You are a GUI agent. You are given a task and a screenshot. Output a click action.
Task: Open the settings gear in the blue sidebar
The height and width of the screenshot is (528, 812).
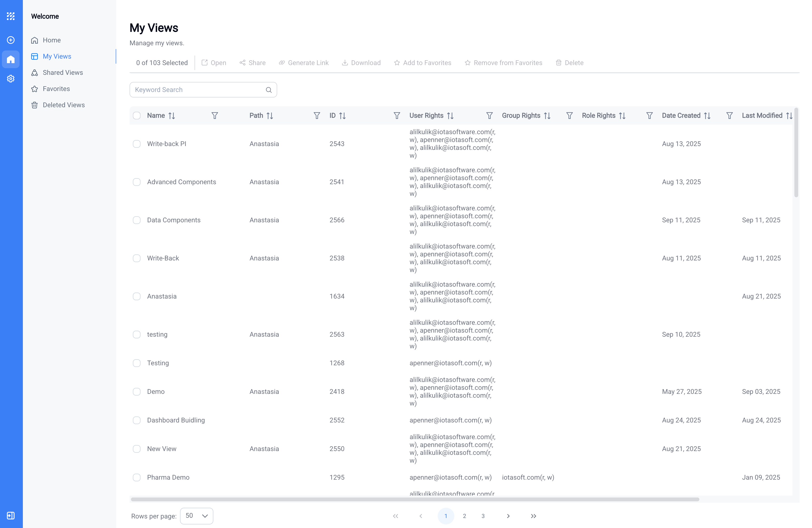10,78
